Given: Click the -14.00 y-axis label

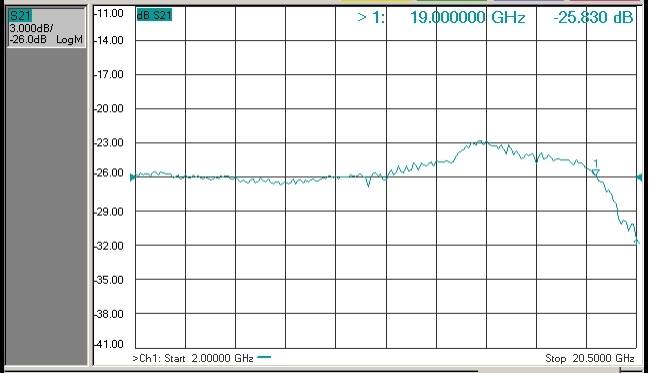Looking at the screenshot, I should tap(109, 40).
